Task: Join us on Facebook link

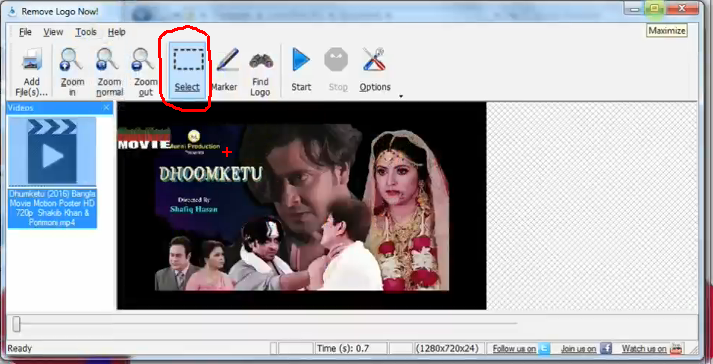Action: pos(578,349)
